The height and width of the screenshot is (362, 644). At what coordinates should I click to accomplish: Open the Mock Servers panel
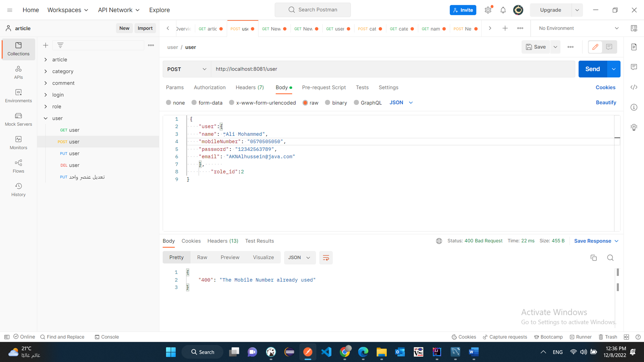18,119
